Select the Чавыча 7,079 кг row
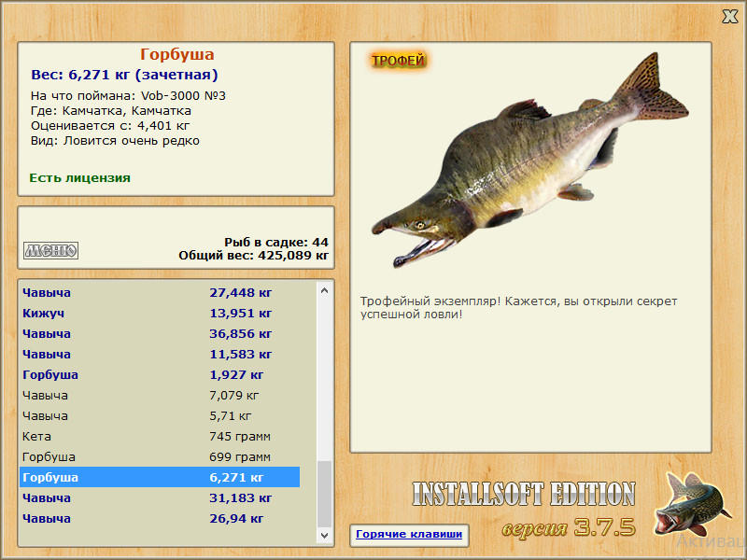 coord(160,395)
